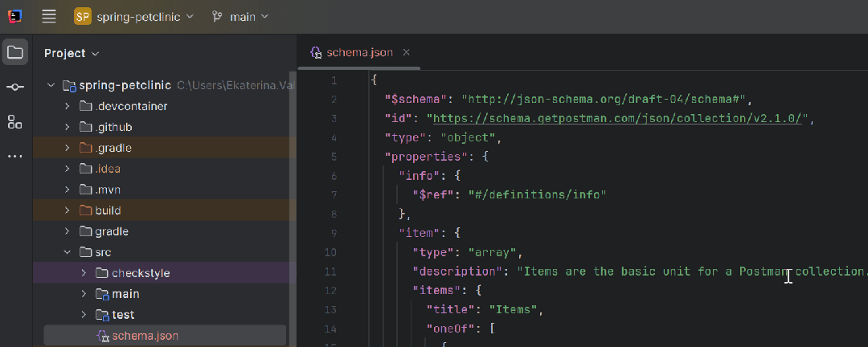Open the Commit tool window

[15, 88]
